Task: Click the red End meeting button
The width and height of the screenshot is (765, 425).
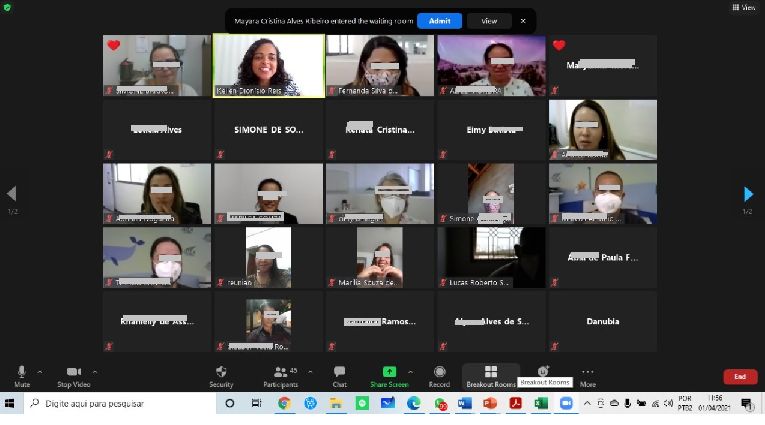Action: [x=740, y=377]
